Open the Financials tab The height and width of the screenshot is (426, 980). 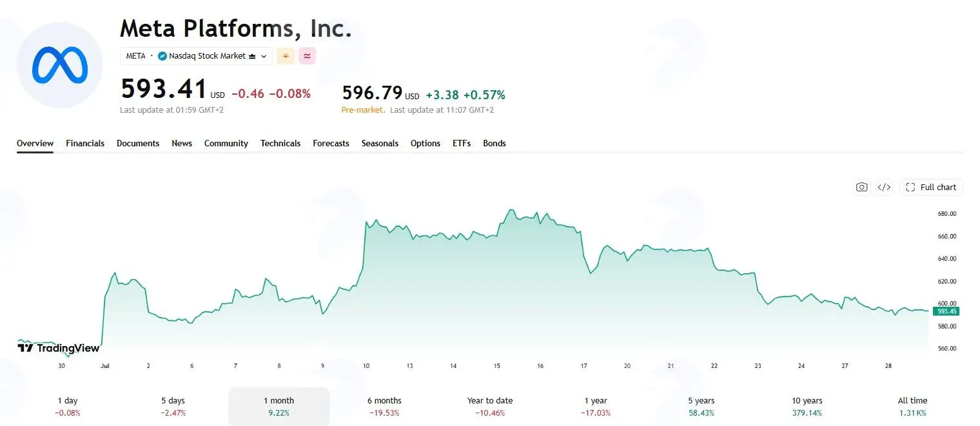coord(85,143)
